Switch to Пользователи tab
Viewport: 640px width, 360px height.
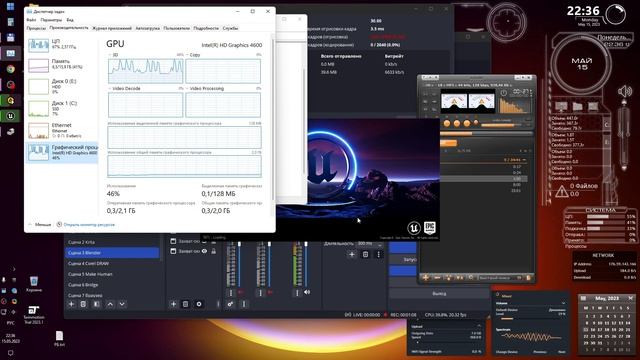pos(176,28)
